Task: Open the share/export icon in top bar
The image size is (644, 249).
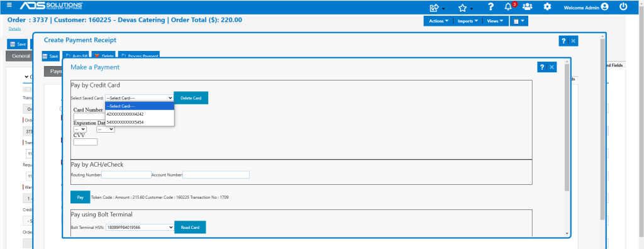Action: (435, 7)
